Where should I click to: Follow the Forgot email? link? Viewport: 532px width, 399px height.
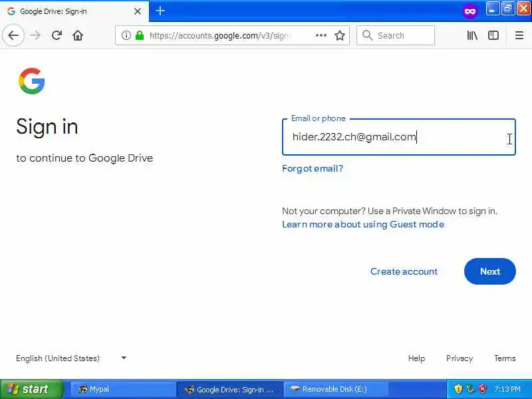click(313, 168)
